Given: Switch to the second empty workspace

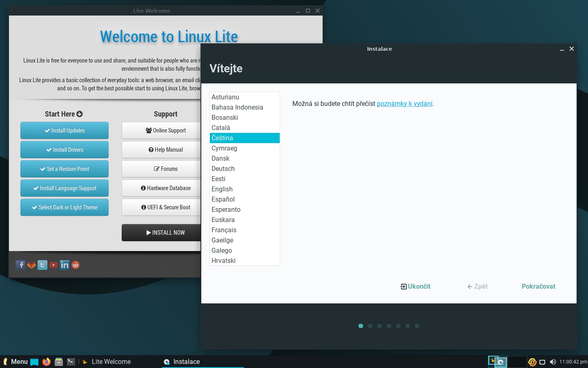Looking at the screenshot, I should coord(517,362).
